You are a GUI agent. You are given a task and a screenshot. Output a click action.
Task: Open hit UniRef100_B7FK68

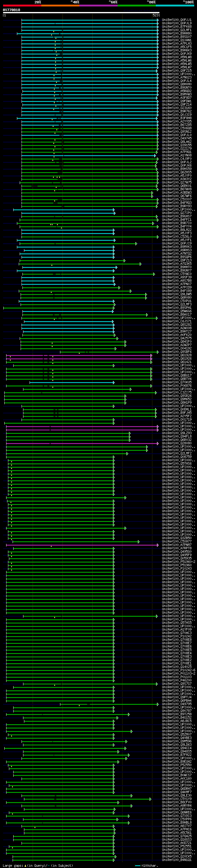[x=176, y=26]
